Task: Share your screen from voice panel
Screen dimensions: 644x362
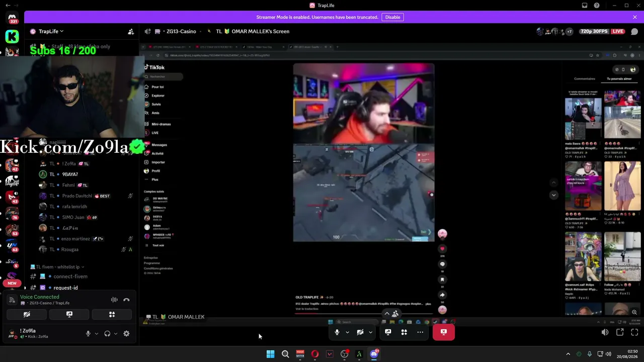Action: click(x=69, y=314)
